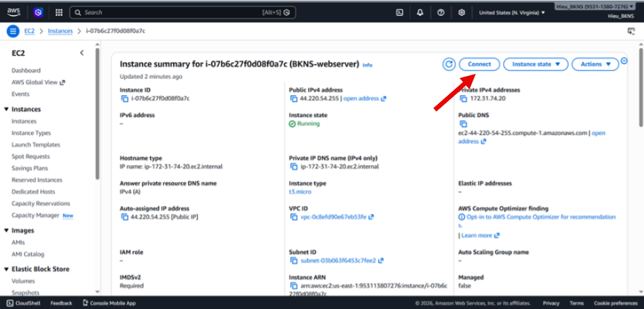Copy the Subnet ID
The width and height of the screenshot is (644, 309).
294,261
